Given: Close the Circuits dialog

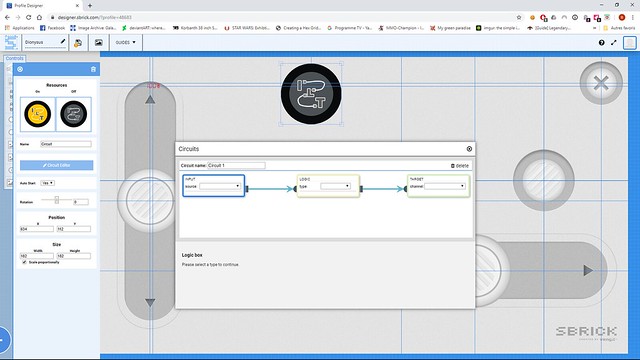Looking at the screenshot, I should (x=469, y=149).
